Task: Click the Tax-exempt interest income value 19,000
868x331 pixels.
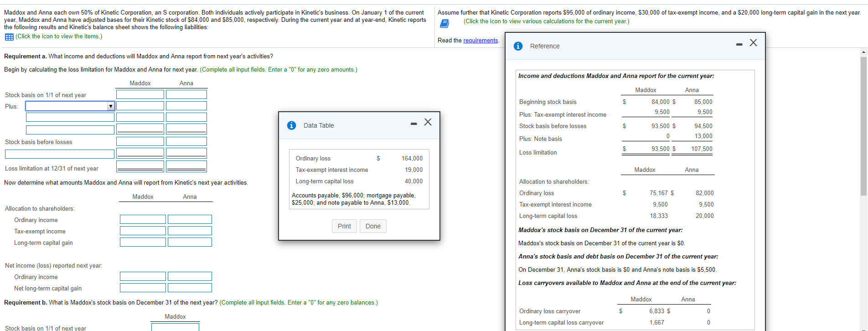Action: (413, 170)
